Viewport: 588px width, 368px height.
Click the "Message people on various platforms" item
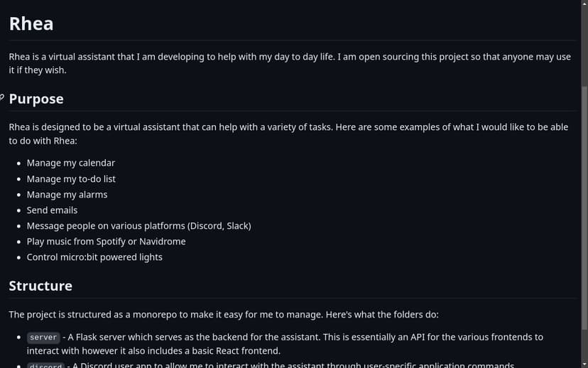click(138, 226)
